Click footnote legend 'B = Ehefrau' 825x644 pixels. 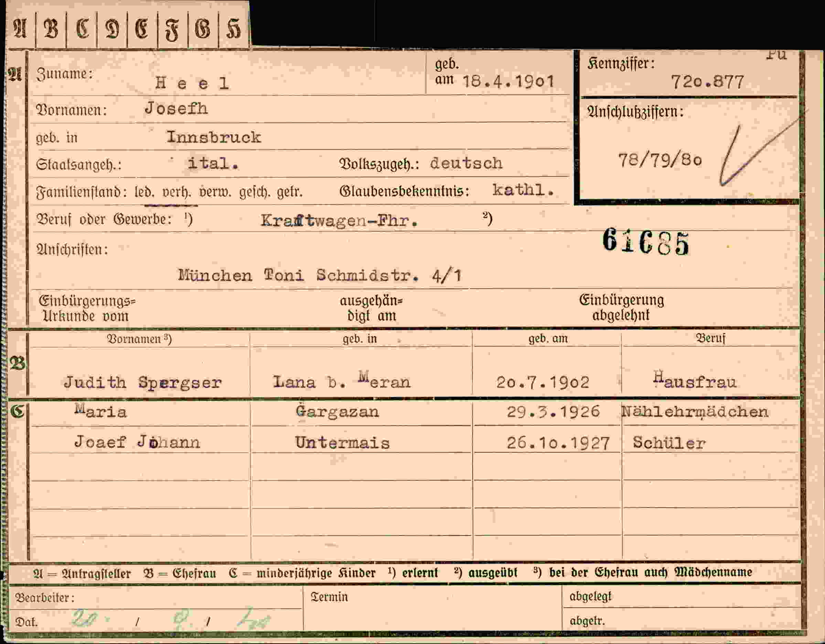[x=180, y=573]
